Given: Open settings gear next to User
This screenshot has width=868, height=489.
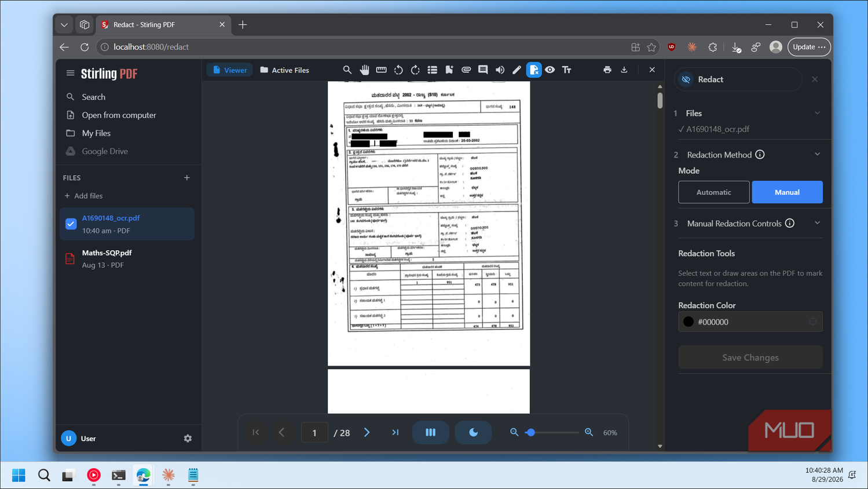Looking at the screenshot, I should (188, 439).
